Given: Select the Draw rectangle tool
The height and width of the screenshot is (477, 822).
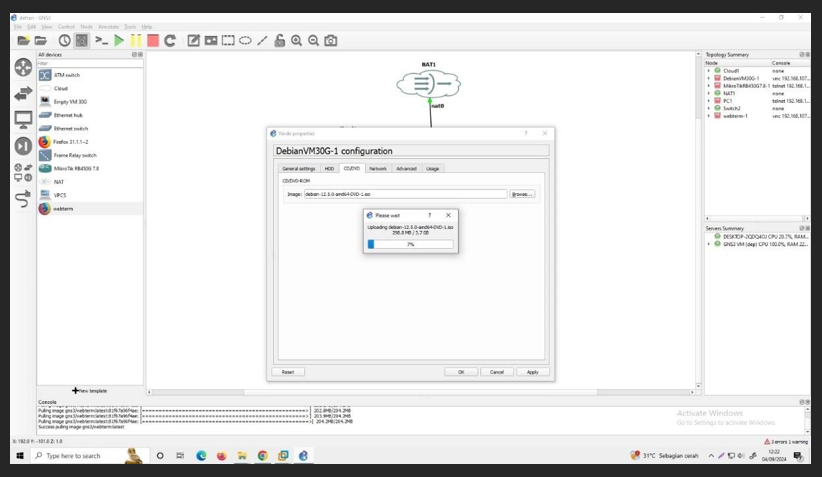Looking at the screenshot, I should tap(228, 41).
